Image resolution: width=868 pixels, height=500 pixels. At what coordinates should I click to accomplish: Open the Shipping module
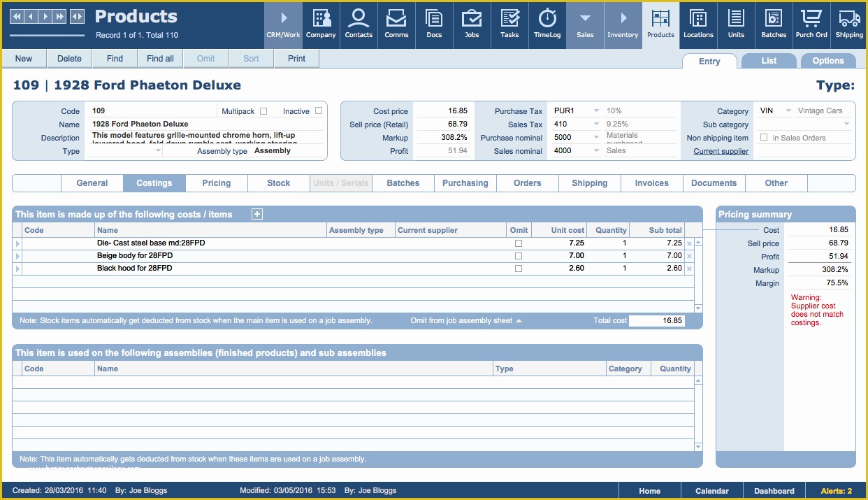point(849,24)
